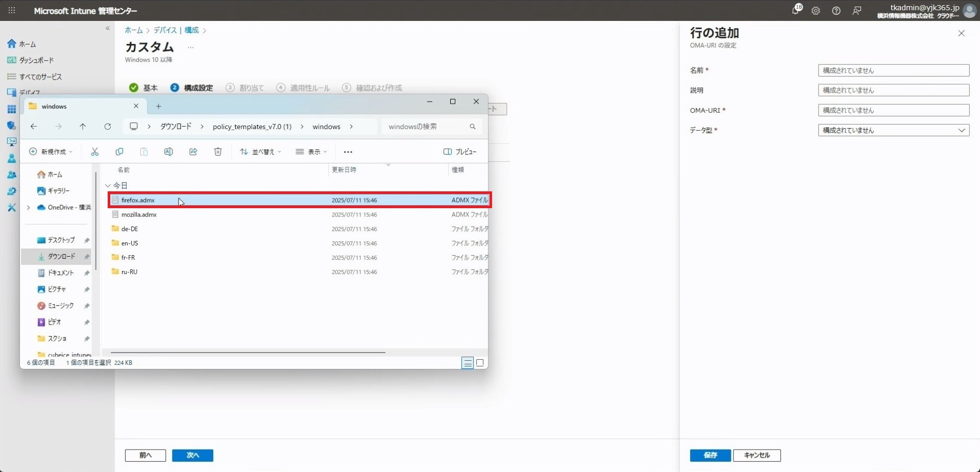Refresh the Explorer folder view
This screenshot has width=980, height=472.
click(x=108, y=127)
